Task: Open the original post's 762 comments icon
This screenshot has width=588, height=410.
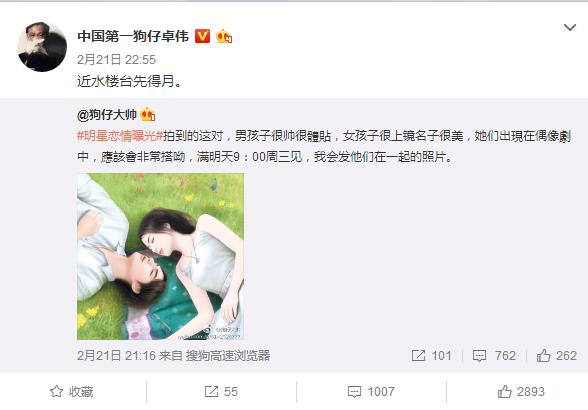Action: 494,356
